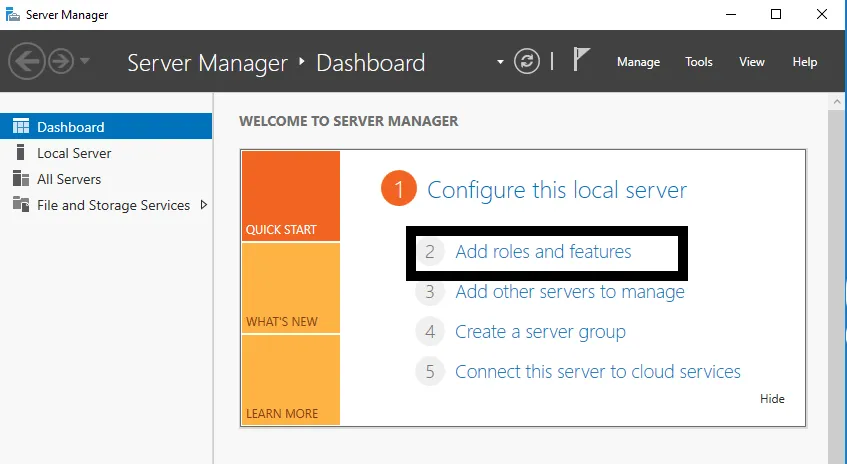Click Create a server group link
The height and width of the screenshot is (464, 847).
[x=540, y=331]
